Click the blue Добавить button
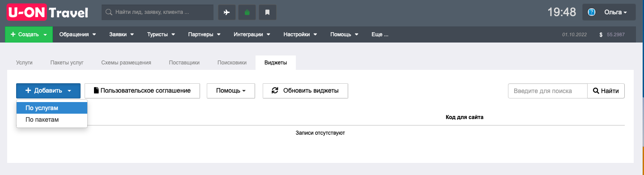This screenshot has height=175, width=644. click(48, 91)
